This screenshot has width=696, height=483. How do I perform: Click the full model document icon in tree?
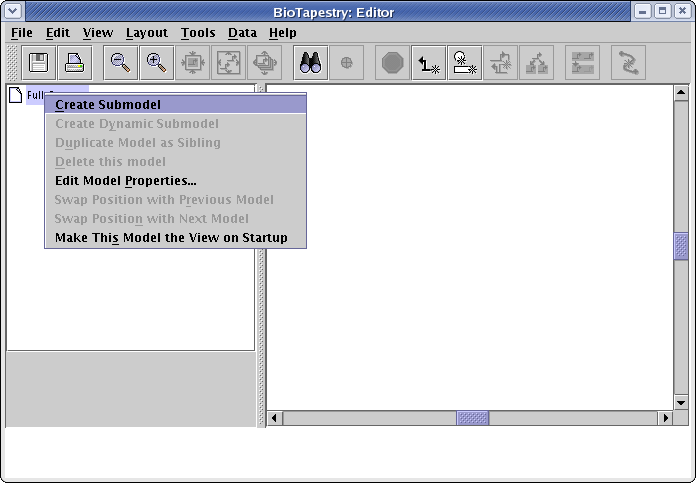(16, 96)
